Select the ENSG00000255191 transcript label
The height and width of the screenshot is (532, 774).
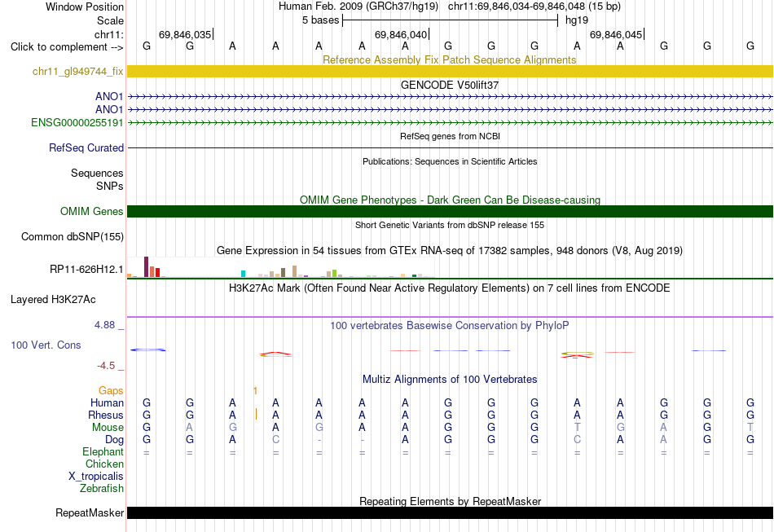click(77, 122)
